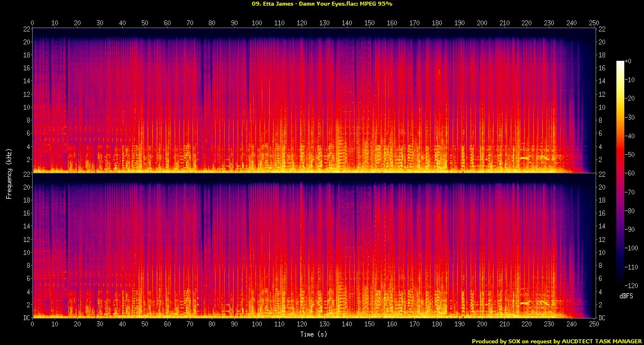This screenshot has width=644, height=345.
Task: Click the 150 mark on top time axis
Action: pyautogui.click(x=369, y=23)
